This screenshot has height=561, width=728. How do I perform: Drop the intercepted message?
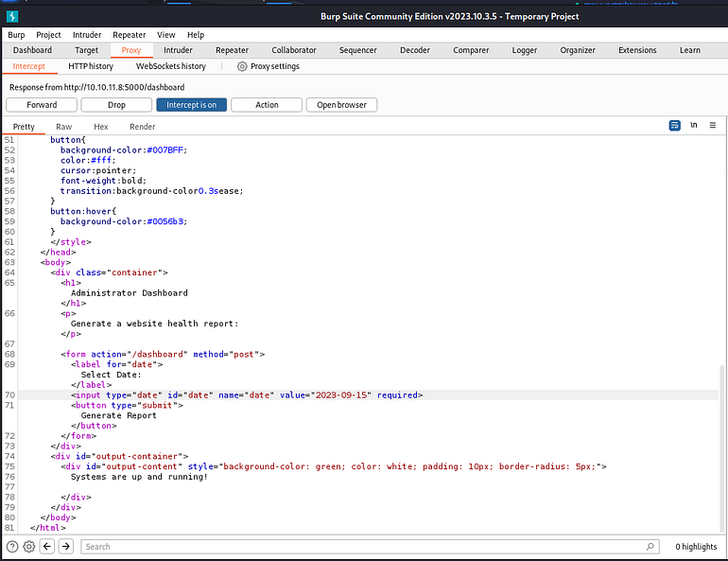pos(116,105)
